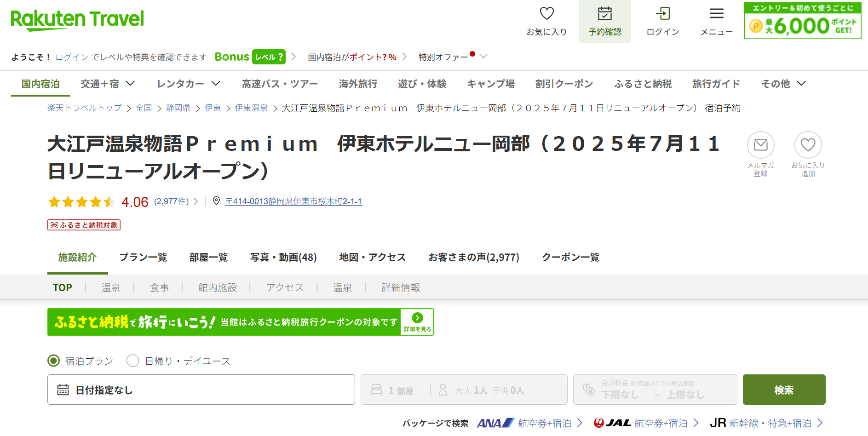Open the その他 dropdown menu
Image resolution: width=868 pixels, height=436 pixels.
point(783,84)
